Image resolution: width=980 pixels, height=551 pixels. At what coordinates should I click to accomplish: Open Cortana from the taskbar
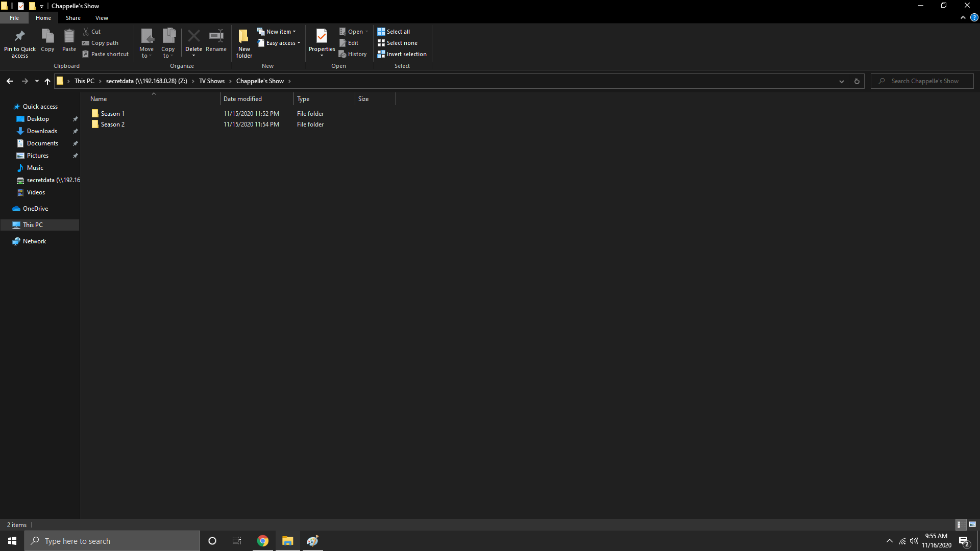click(x=212, y=541)
